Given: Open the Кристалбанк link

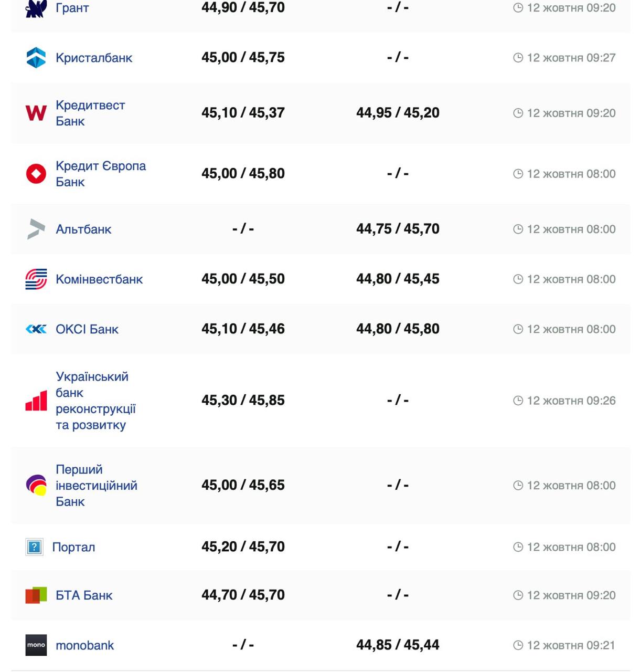Looking at the screenshot, I should (94, 58).
